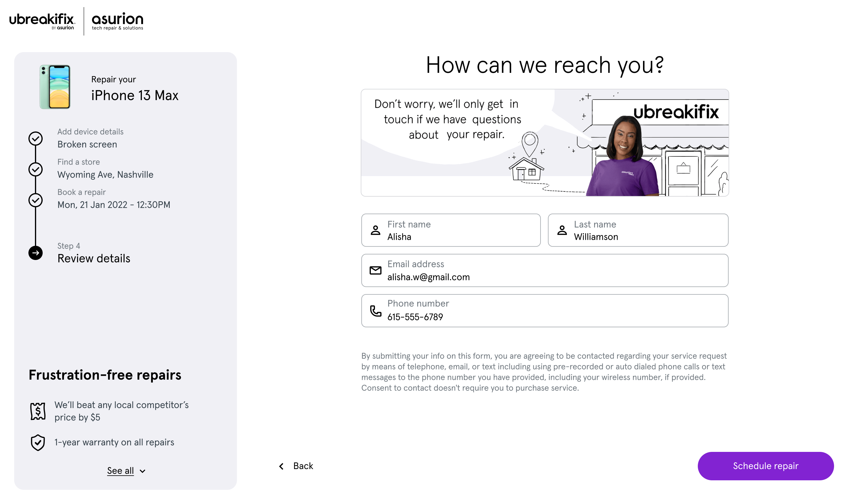Click the warranty shield checkmark icon

38,442
